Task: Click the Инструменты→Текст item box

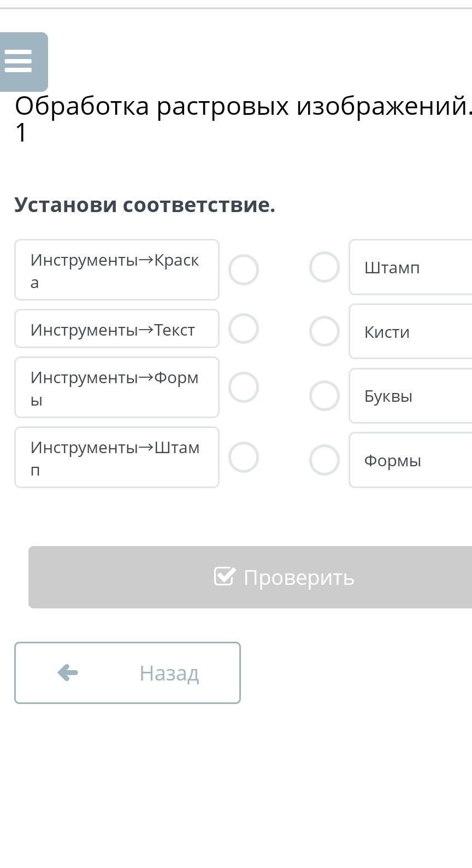Action: 116,329
